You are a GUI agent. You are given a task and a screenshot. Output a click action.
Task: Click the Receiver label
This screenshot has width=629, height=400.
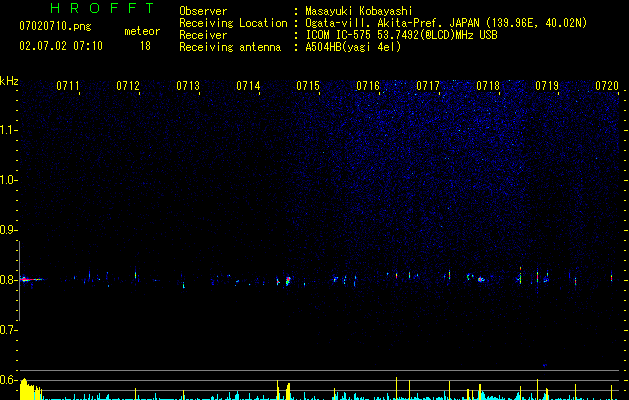(203, 35)
